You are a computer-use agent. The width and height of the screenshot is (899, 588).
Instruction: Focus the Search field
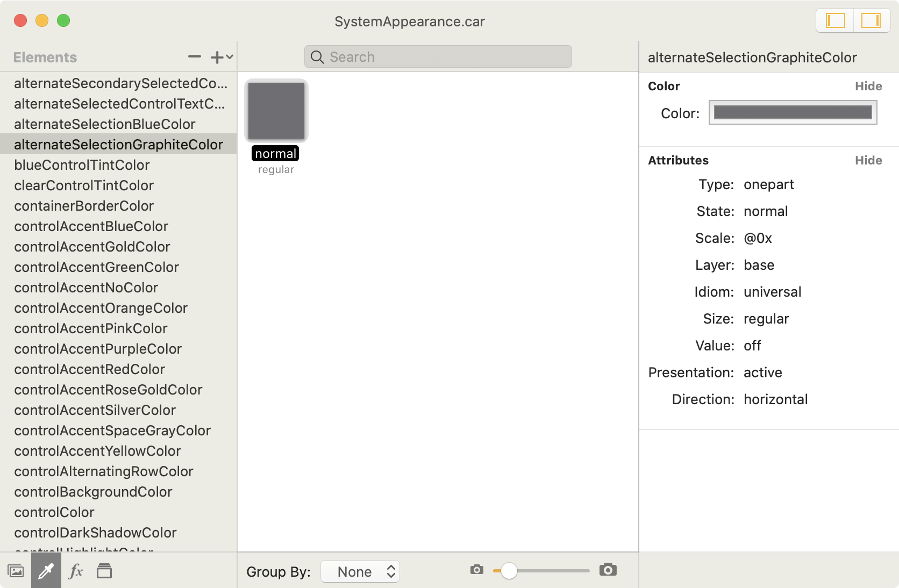coord(438,56)
